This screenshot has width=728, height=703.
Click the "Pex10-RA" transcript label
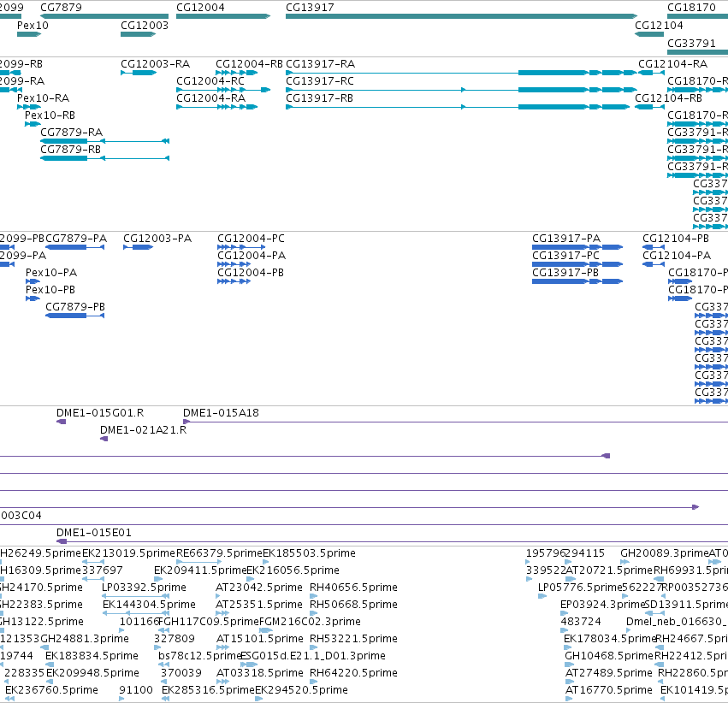pyautogui.click(x=43, y=97)
